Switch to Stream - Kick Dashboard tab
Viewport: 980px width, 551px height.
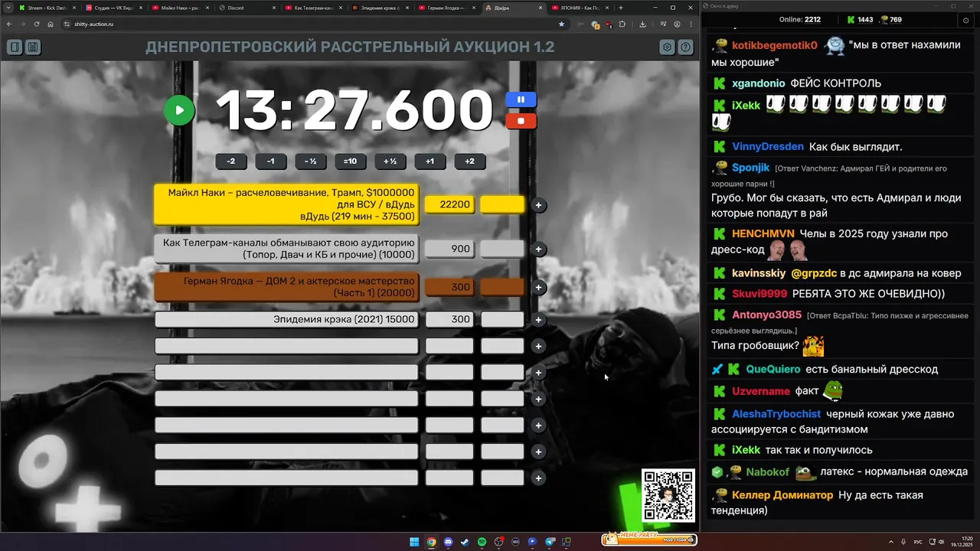point(47,8)
